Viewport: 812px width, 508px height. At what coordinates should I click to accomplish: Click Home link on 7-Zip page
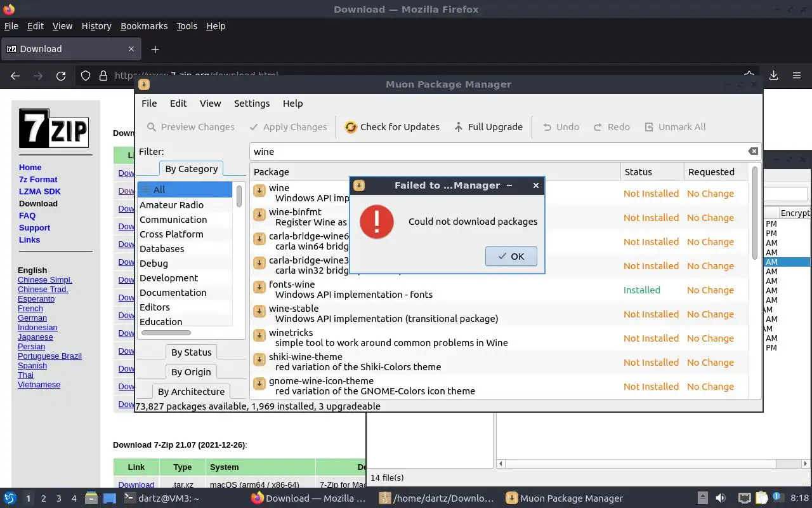30,168
